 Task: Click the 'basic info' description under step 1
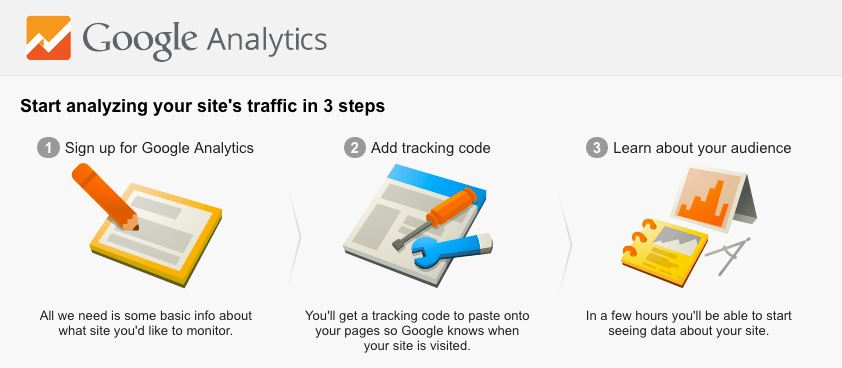pyautogui.click(x=146, y=323)
